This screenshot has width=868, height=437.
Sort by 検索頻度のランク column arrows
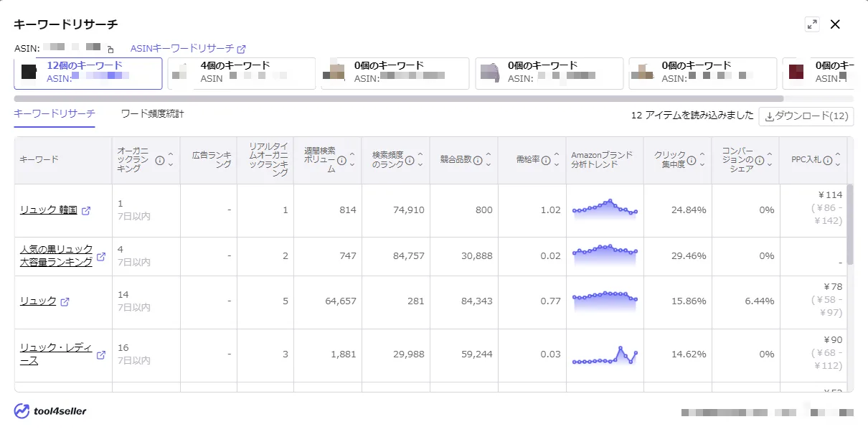tap(420, 160)
